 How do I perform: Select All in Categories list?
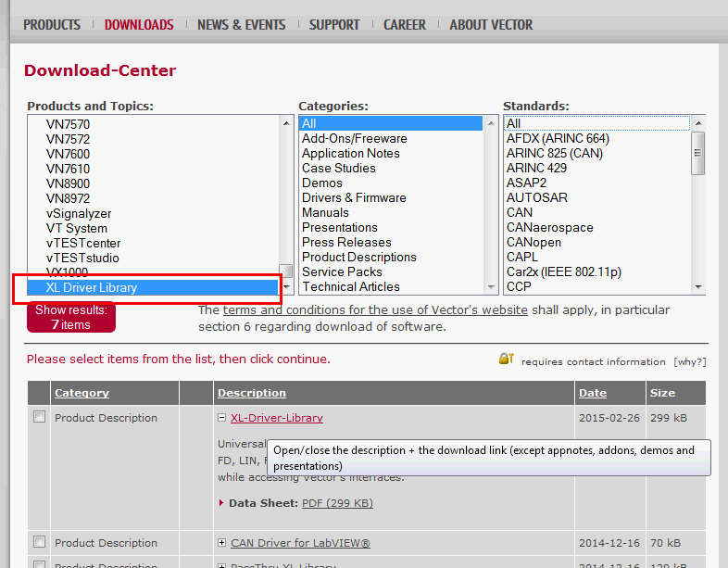tap(391, 123)
